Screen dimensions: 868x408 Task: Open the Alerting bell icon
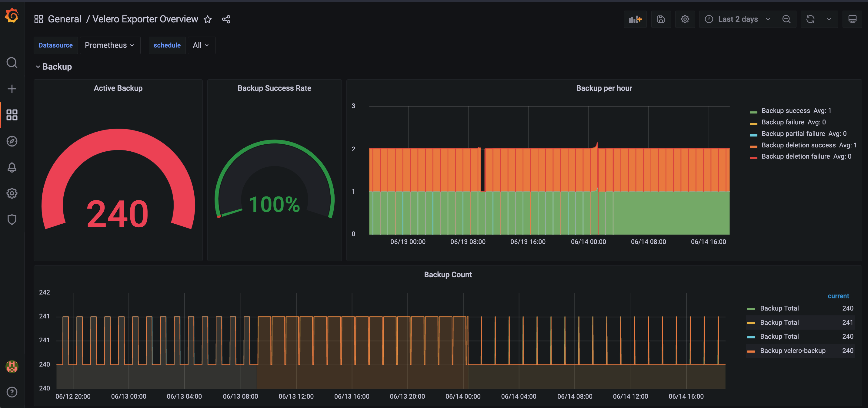12,167
